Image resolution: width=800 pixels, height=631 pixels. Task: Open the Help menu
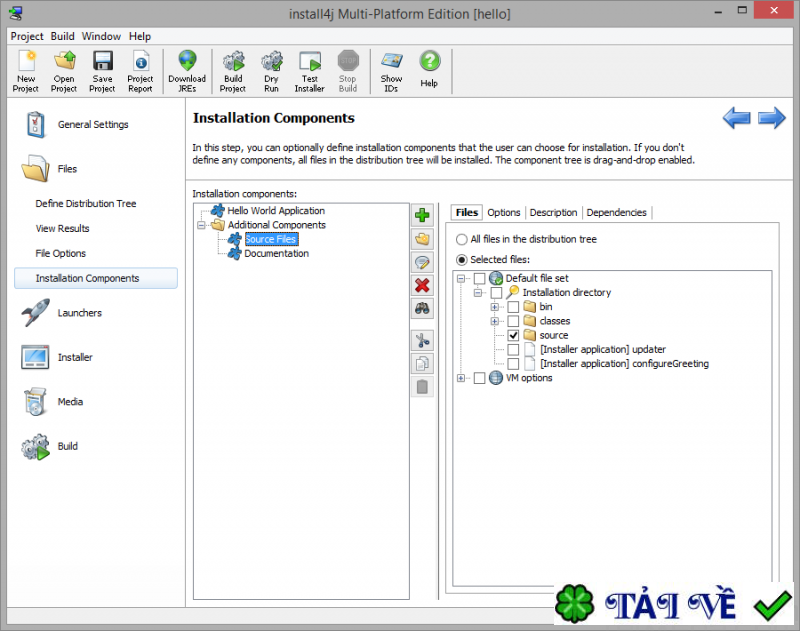pyautogui.click(x=140, y=36)
